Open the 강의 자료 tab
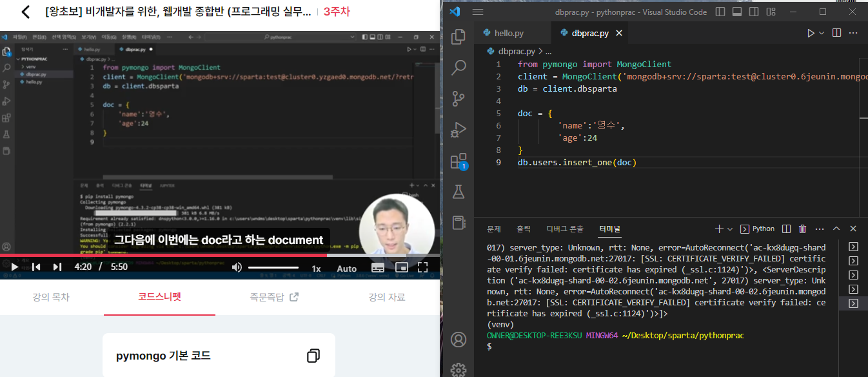 387,297
